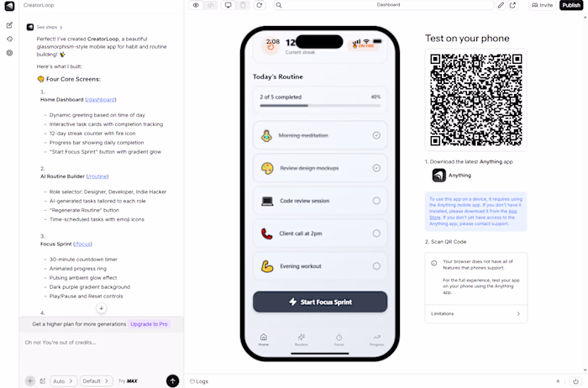Click the send arrow button in chat

pyautogui.click(x=172, y=381)
